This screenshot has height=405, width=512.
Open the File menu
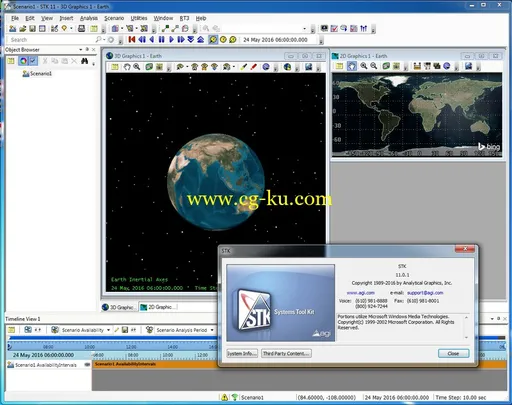[15, 18]
